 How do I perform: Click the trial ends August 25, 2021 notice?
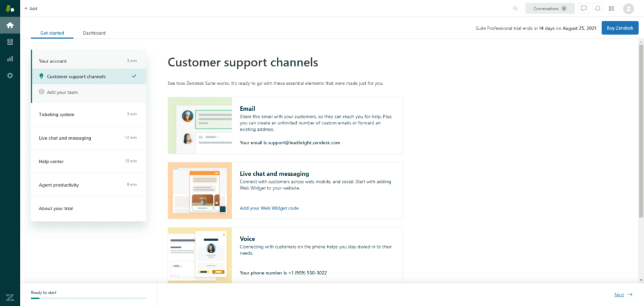[x=536, y=28]
